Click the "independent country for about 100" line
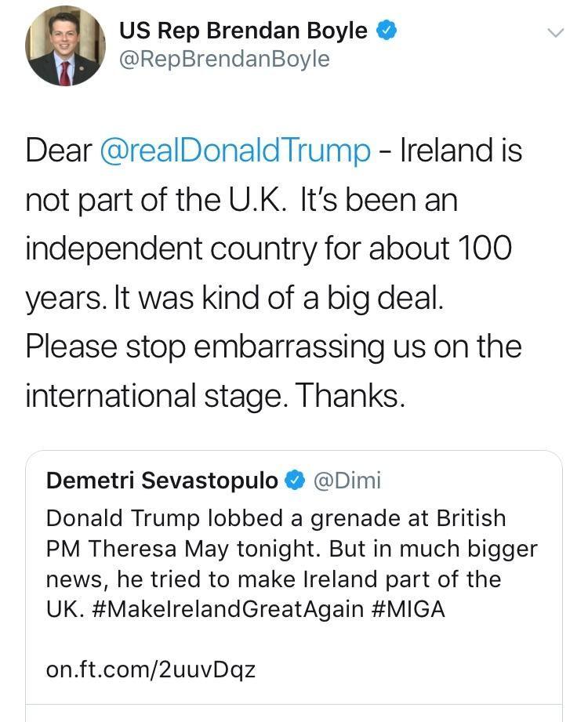Screen dimensions: 588x722 268,249
